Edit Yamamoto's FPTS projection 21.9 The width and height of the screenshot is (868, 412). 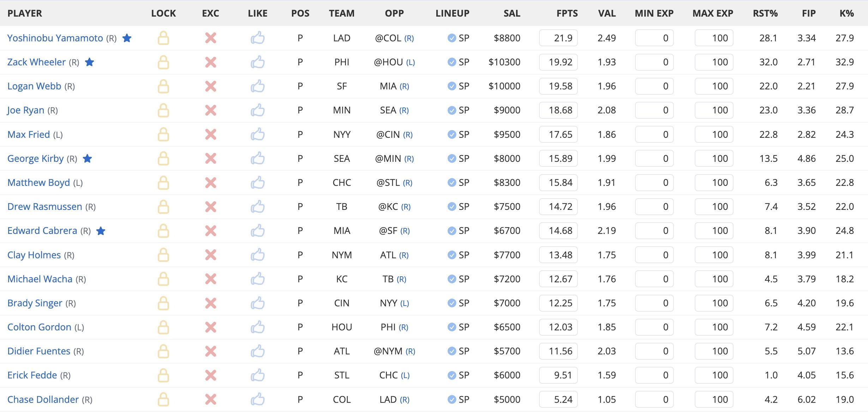(x=558, y=38)
